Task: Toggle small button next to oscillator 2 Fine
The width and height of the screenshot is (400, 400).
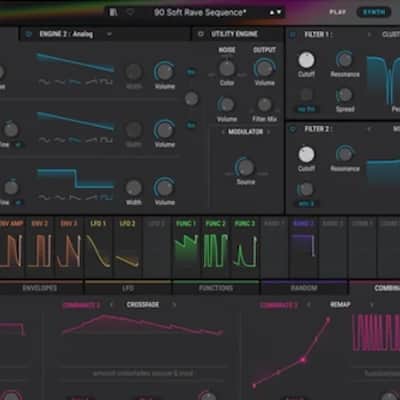Action: pos(19,145)
